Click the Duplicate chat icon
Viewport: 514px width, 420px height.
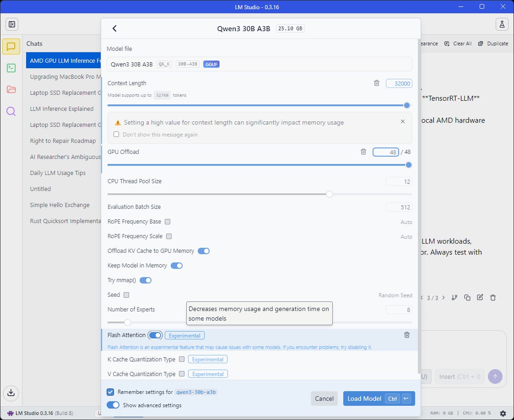tap(481, 44)
